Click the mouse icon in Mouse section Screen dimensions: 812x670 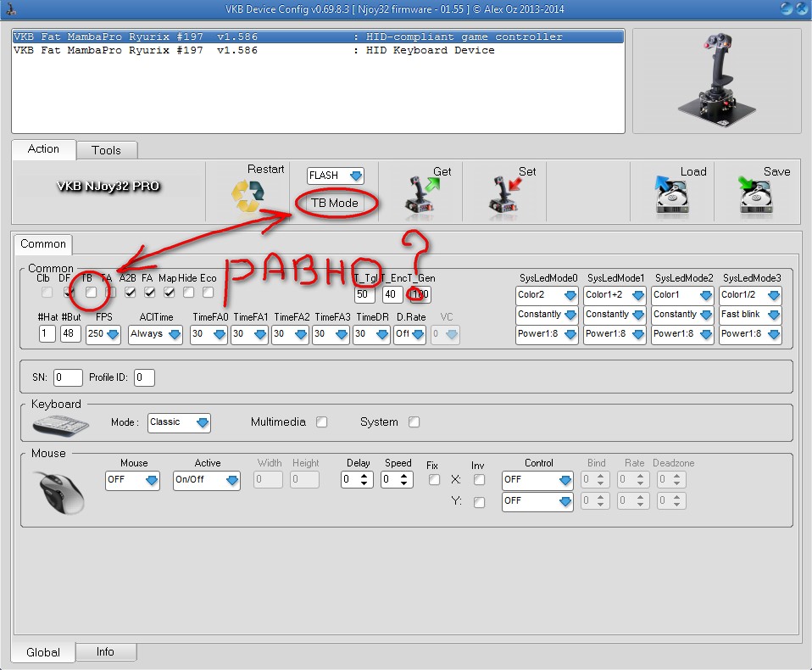61,492
